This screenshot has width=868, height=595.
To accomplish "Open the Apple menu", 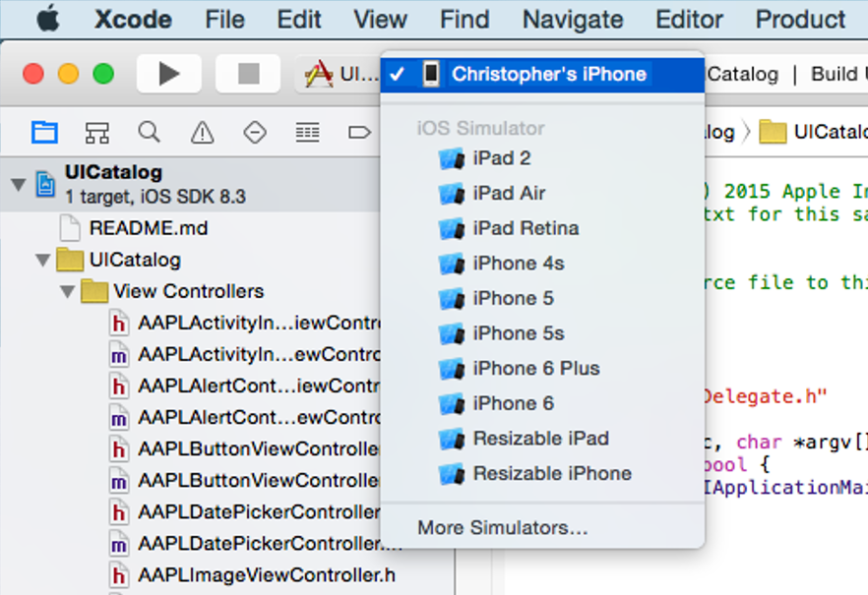I will click(x=48, y=20).
